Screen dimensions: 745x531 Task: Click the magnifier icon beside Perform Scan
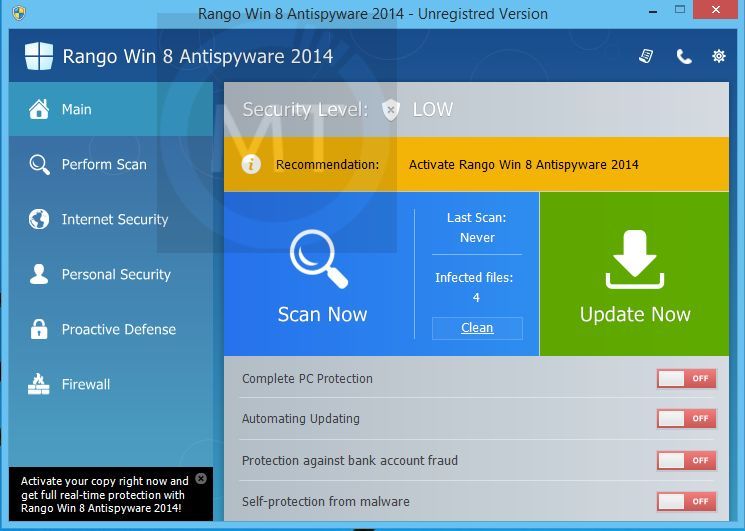click(39, 164)
